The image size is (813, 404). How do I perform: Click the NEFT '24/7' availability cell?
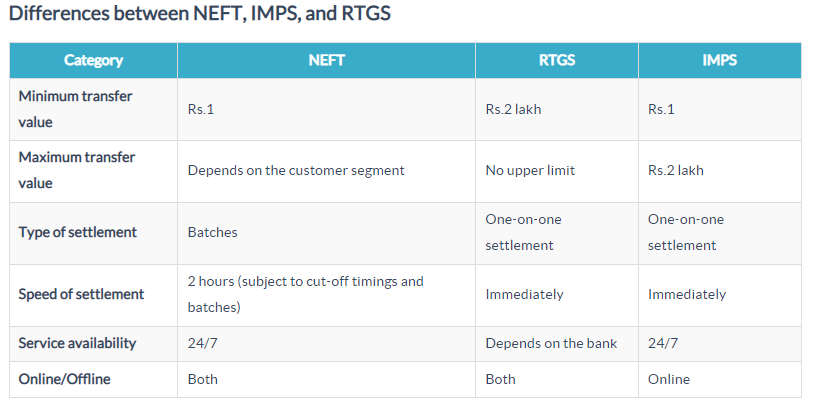point(203,343)
